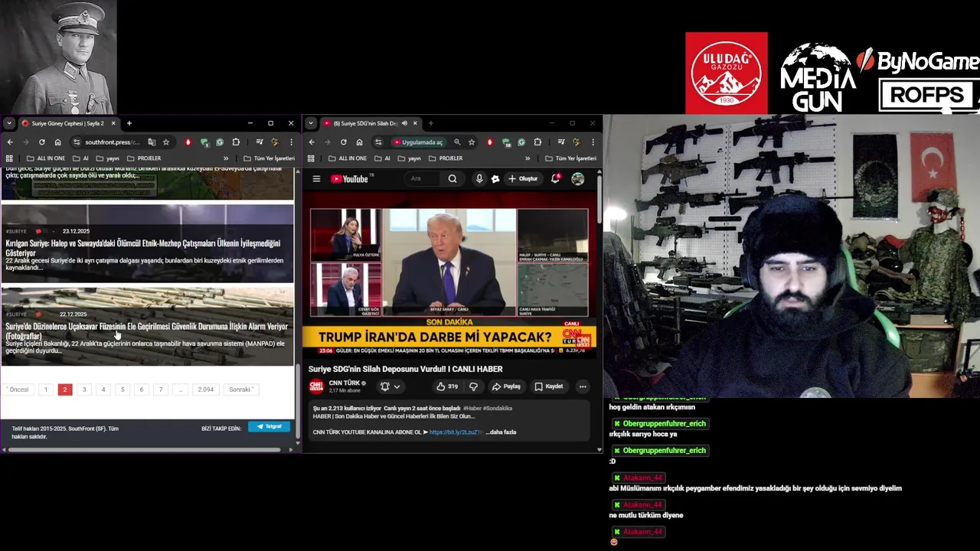
Task: Go back in the SouthFront browser window
Action: tap(10, 142)
